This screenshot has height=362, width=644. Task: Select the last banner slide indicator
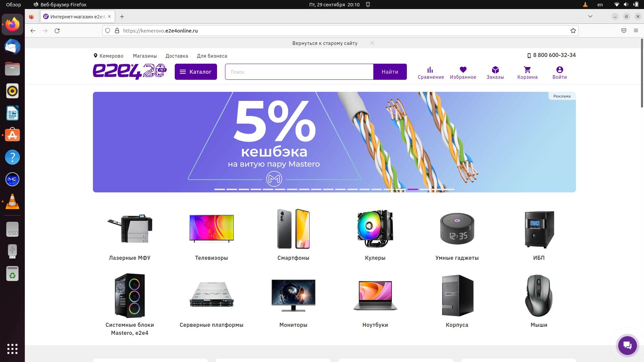point(449,189)
